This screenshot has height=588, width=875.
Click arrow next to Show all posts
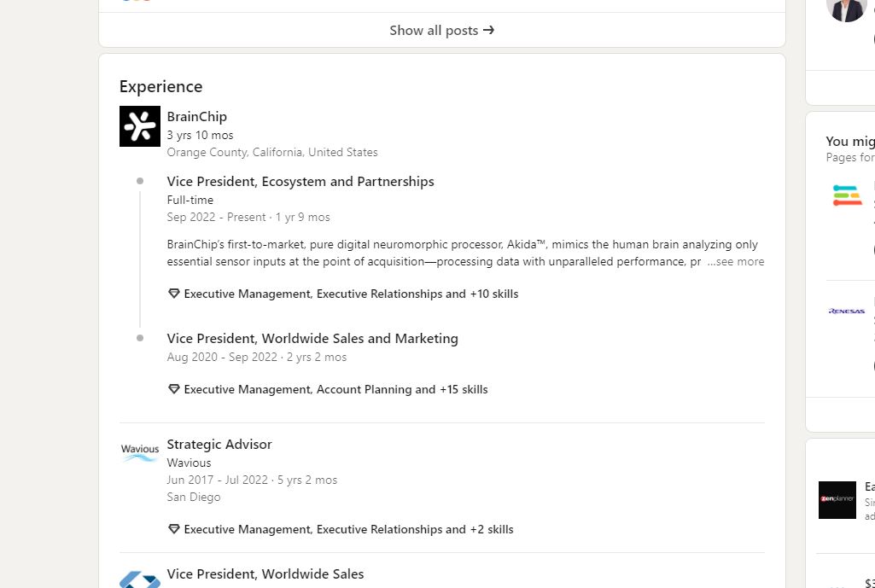[488, 31]
